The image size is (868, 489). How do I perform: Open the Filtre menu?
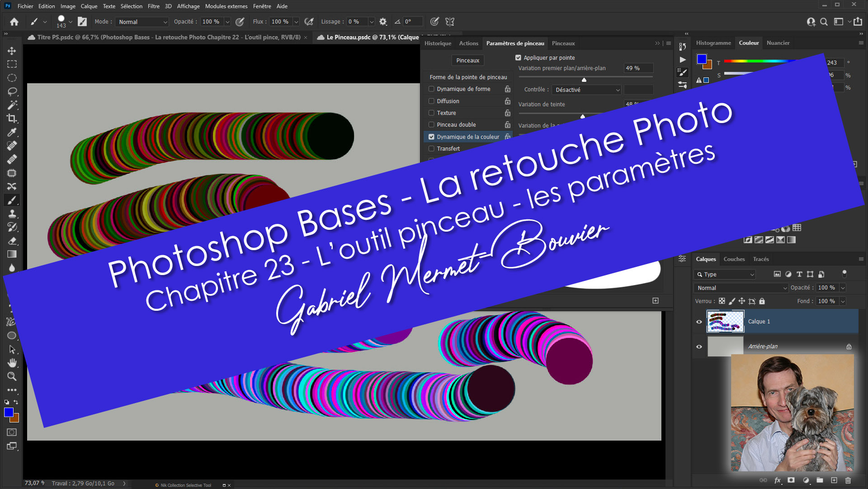point(153,6)
